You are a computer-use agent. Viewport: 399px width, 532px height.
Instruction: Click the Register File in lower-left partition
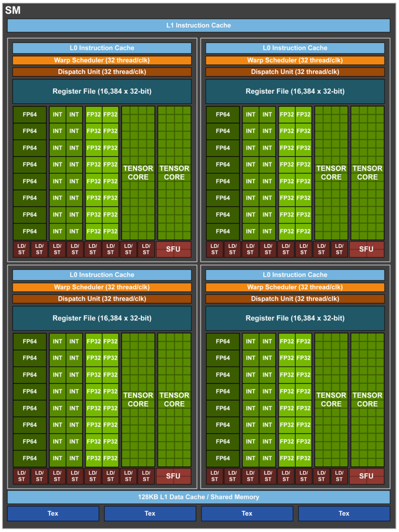coord(102,318)
